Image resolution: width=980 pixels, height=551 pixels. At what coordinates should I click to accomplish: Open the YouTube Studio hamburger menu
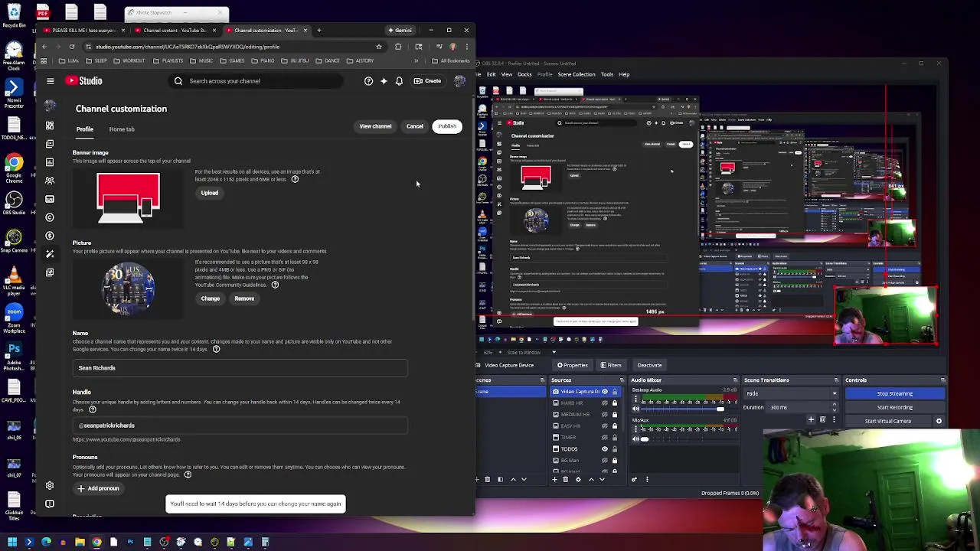pos(51,81)
